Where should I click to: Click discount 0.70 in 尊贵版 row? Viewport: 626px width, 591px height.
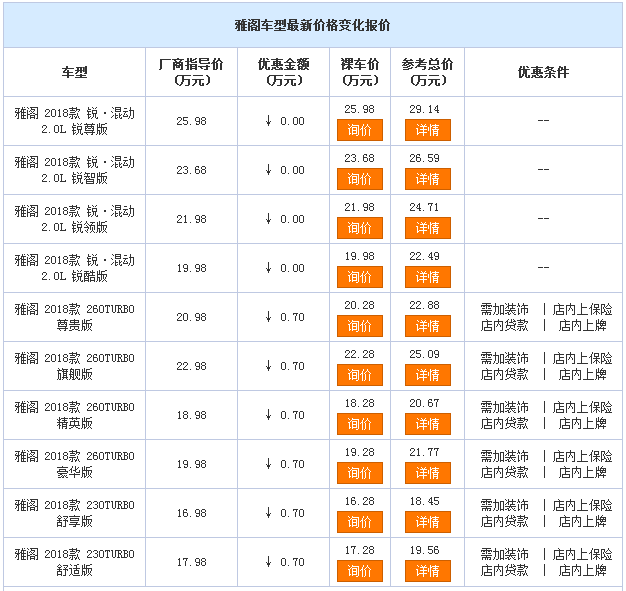point(285,317)
